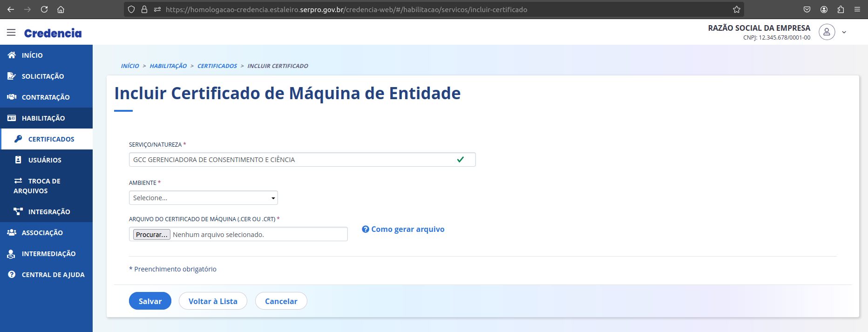868x332 pixels.
Task: Select CERTIFICADOS in the sidebar
Action: pyautogui.click(x=47, y=139)
